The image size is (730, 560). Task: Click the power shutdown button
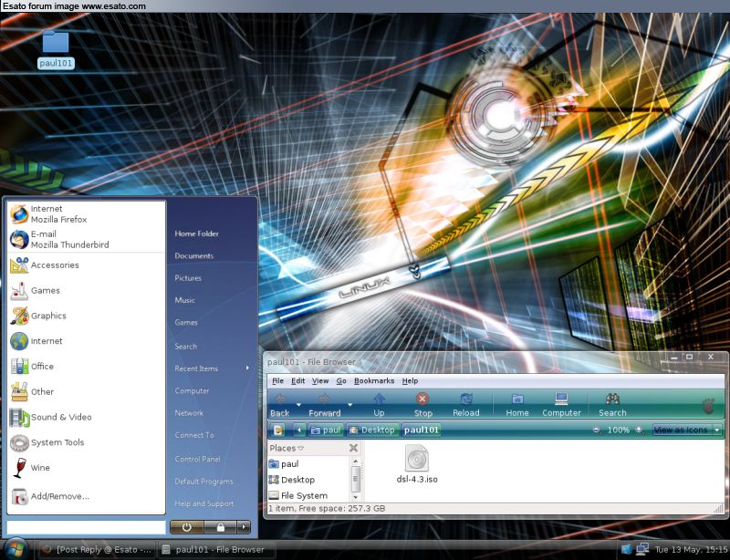point(187,527)
